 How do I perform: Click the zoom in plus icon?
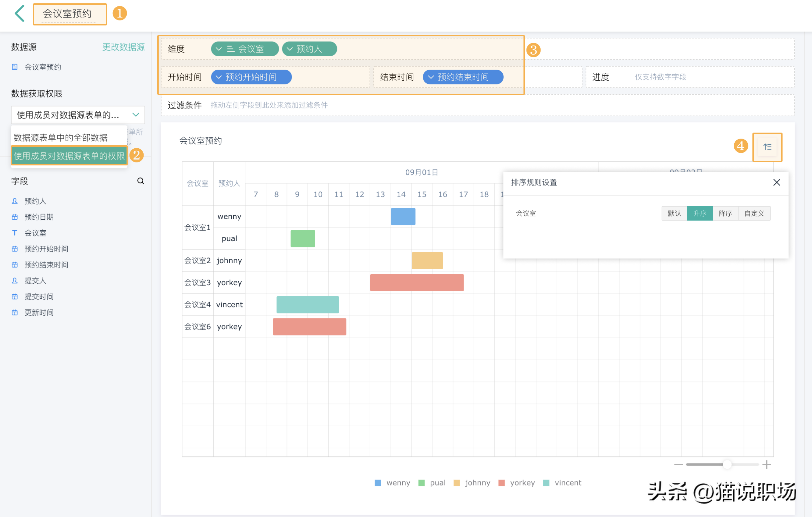(x=766, y=464)
